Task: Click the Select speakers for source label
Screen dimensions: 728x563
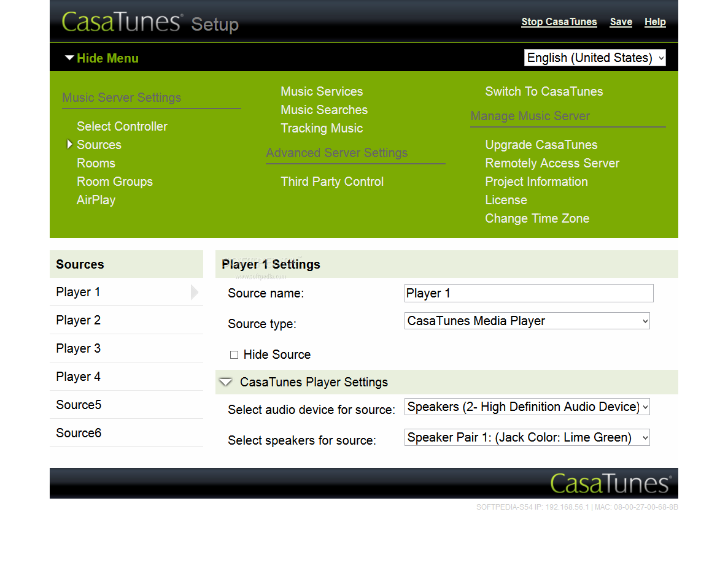Action: tap(302, 440)
